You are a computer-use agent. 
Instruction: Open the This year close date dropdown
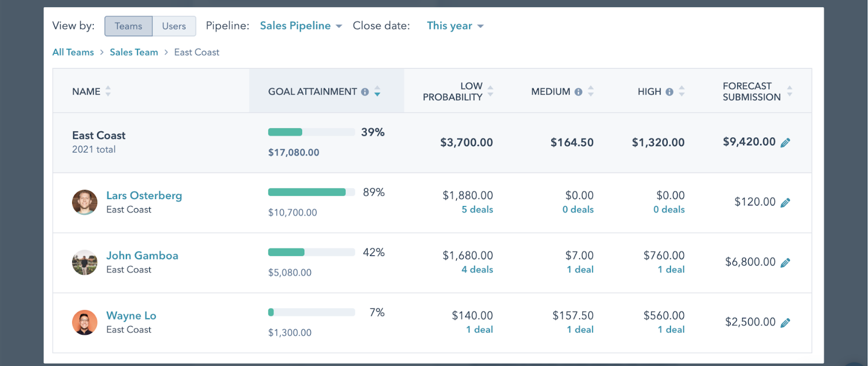pos(455,26)
